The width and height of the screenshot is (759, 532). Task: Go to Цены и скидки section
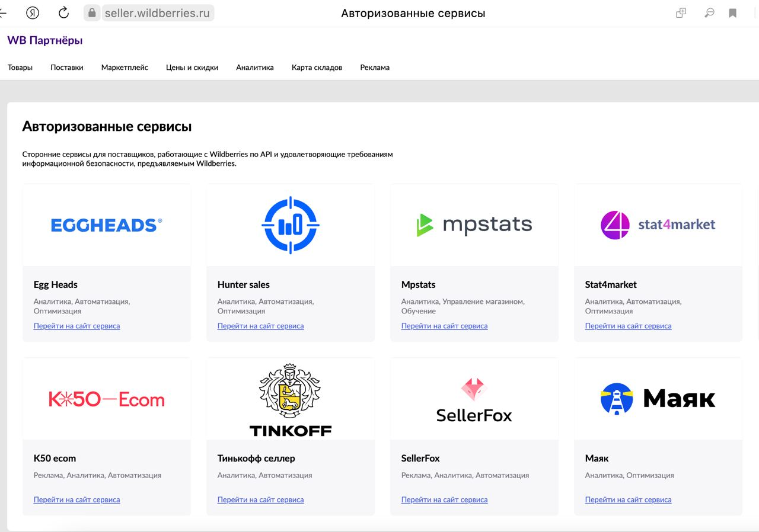pos(192,68)
